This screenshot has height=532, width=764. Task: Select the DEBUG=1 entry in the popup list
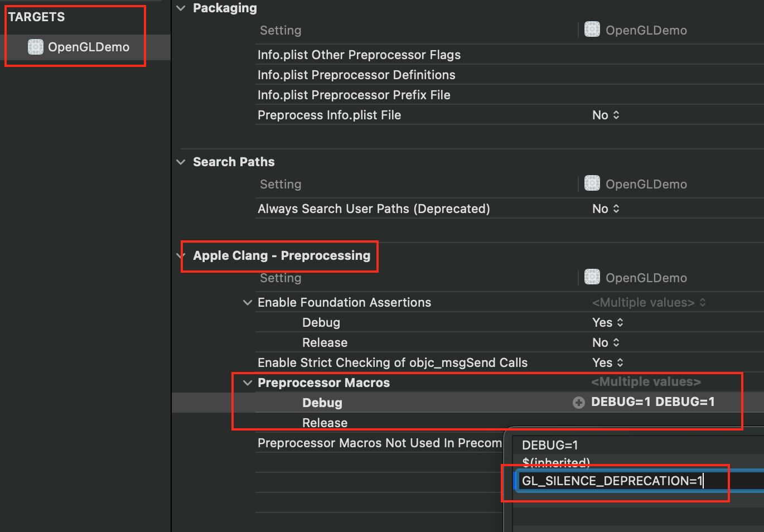coord(550,446)
